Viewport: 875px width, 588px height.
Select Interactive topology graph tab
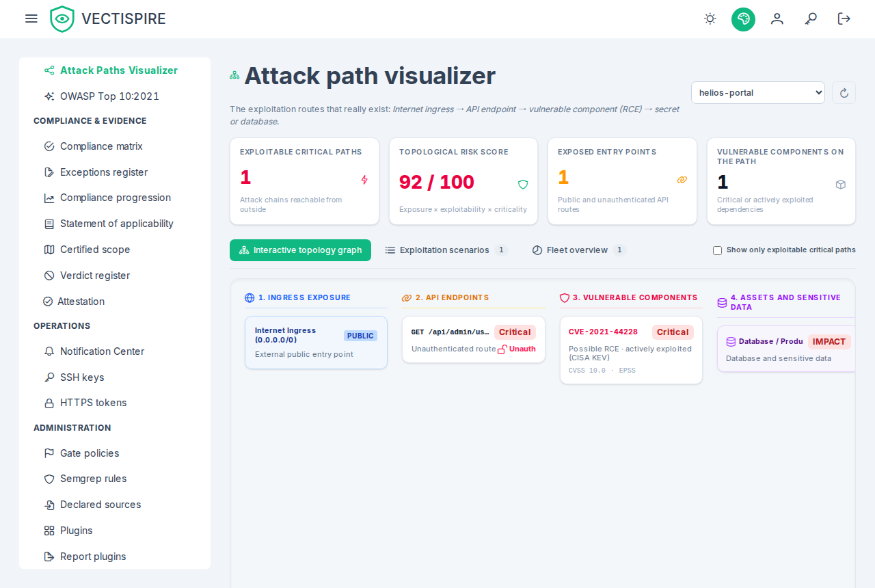tap(300, 250)
